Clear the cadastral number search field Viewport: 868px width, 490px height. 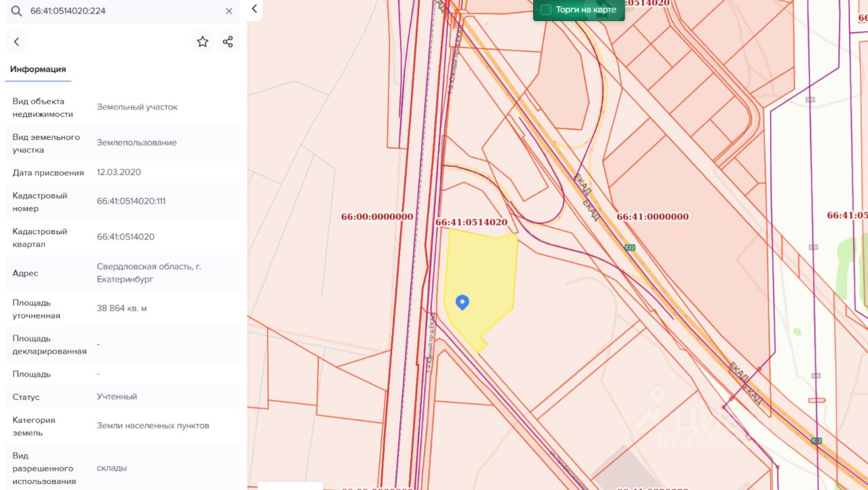(x=229, y=12)
